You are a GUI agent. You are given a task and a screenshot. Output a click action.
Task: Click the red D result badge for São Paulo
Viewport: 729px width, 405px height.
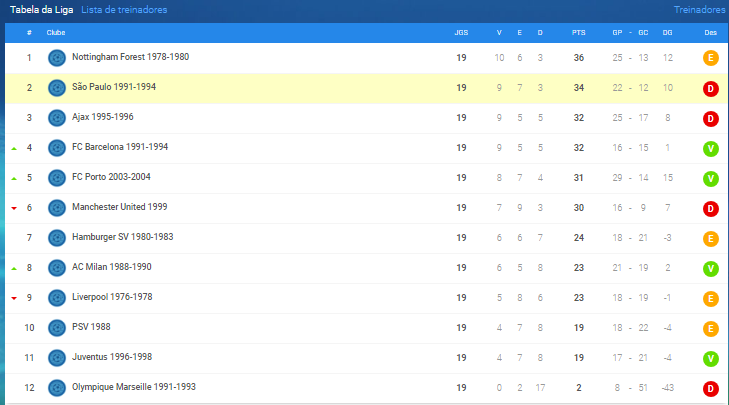coord(710,88)
